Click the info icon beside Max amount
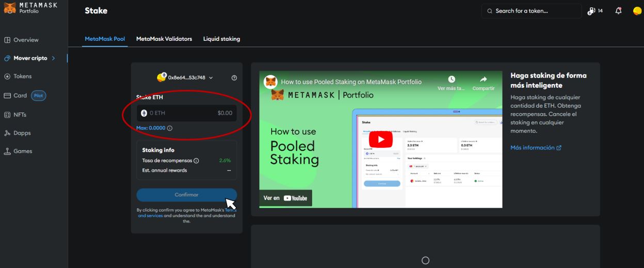 coord(170,128)
